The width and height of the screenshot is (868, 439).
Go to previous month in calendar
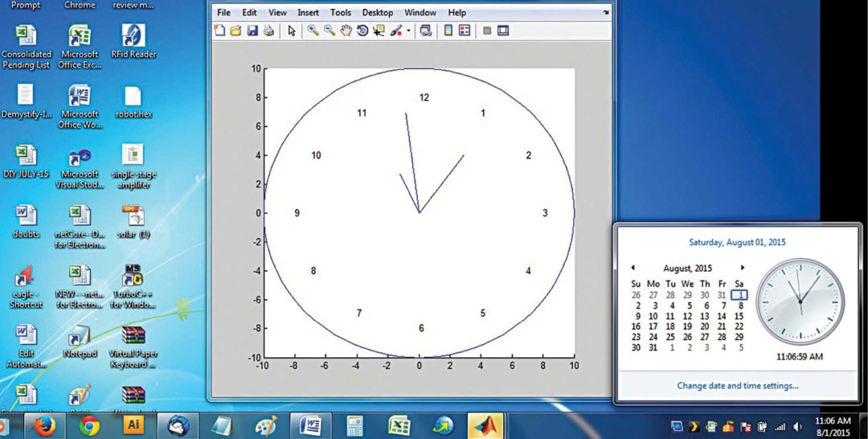(x=633, y=268)
